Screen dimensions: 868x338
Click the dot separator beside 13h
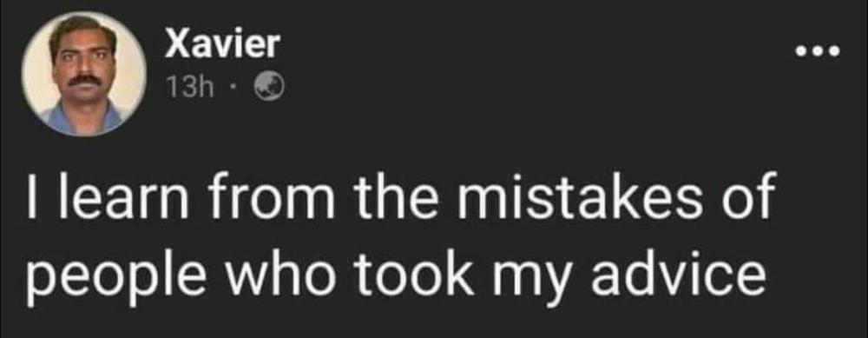[234, 88]
